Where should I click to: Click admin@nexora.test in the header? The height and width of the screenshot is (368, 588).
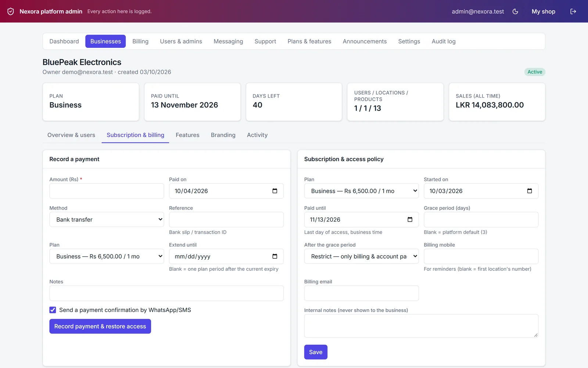[478, 11]
